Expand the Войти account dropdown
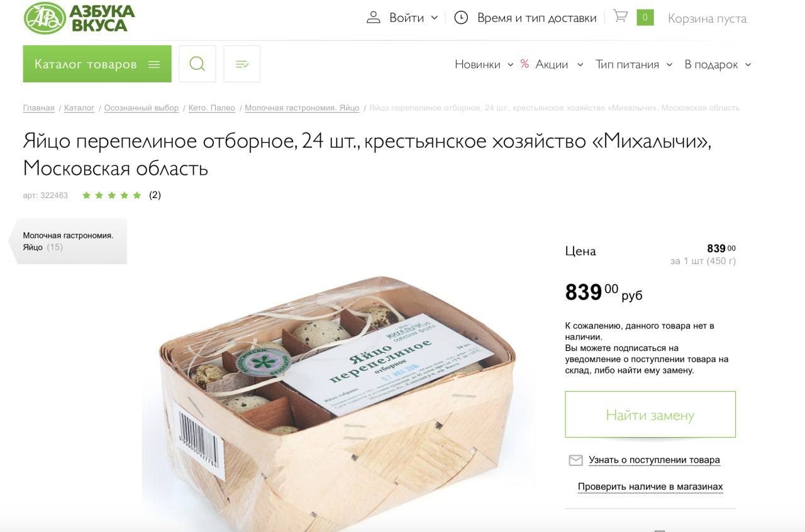 coord(434,18)
